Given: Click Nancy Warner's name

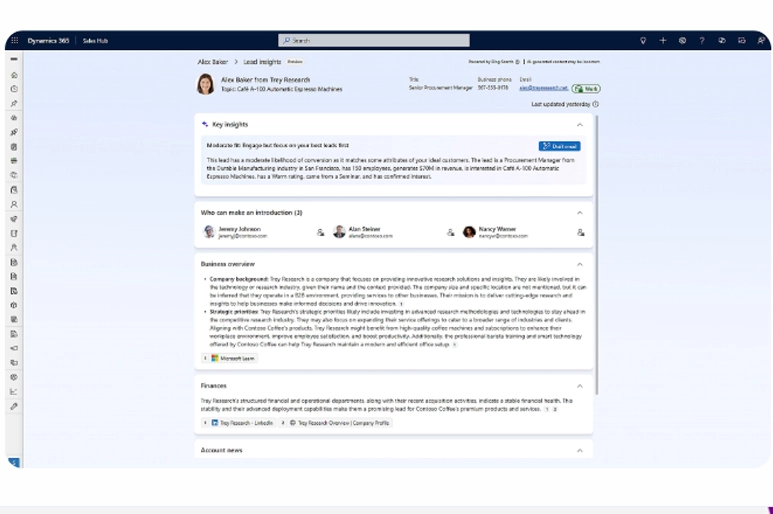Looking at the screenshot, I should [497, 229].
